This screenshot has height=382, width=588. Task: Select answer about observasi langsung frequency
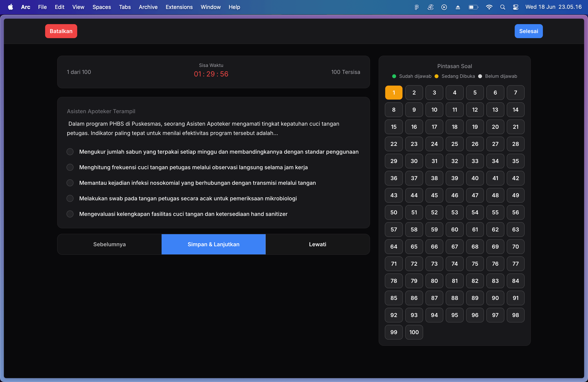coord(70,167)
